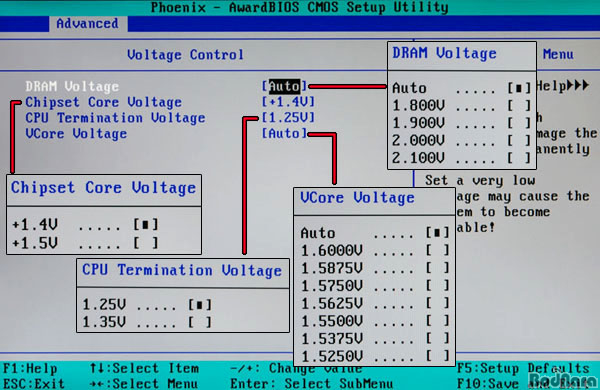Select the Auto radio in DRAM Voltage popup

[x=519, y=88]
